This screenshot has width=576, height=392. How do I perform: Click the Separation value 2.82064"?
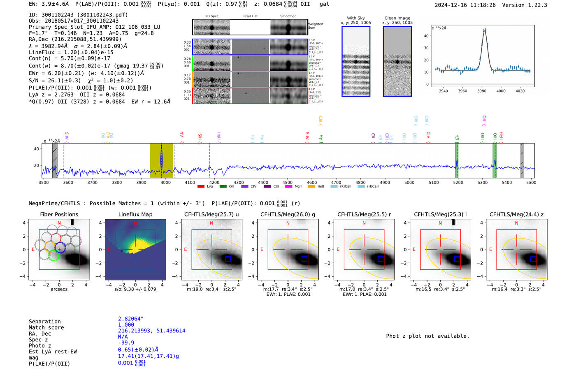[x=131, y=319]
